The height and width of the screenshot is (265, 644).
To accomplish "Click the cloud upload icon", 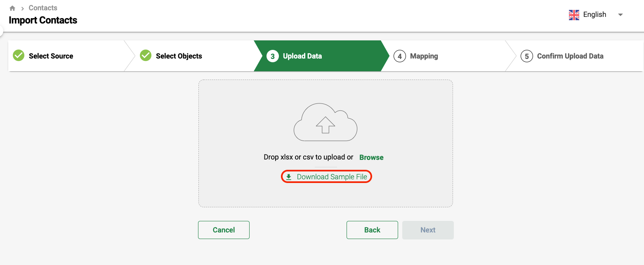I will coord(326,122).
